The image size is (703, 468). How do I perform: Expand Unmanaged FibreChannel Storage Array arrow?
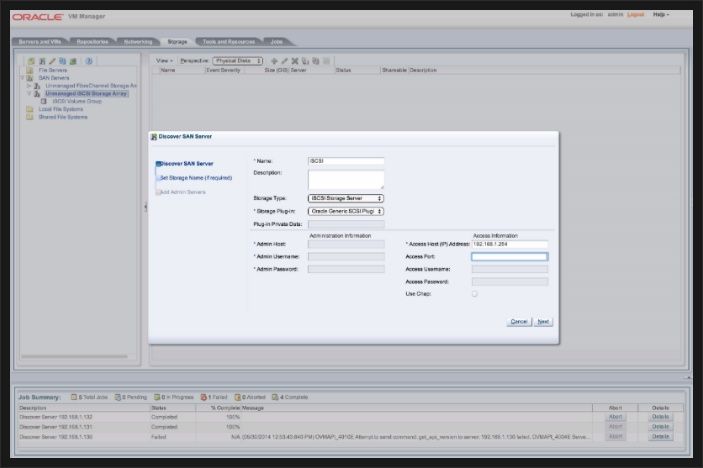[x=29, y=86]
